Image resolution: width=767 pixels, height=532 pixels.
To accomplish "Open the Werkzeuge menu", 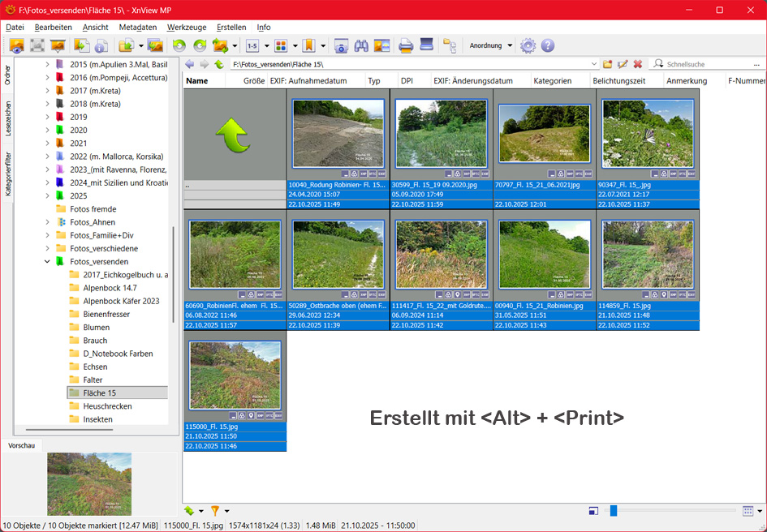I will 187,27.
